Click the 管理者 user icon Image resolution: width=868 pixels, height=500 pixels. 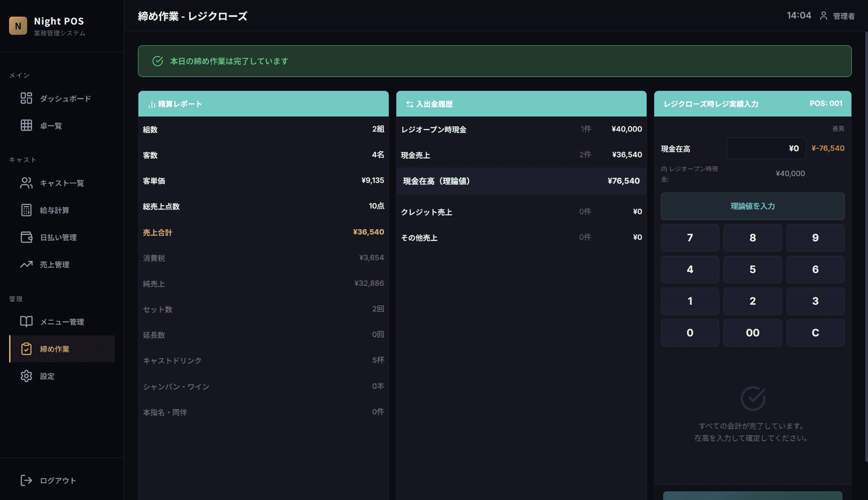pos(824,16)
